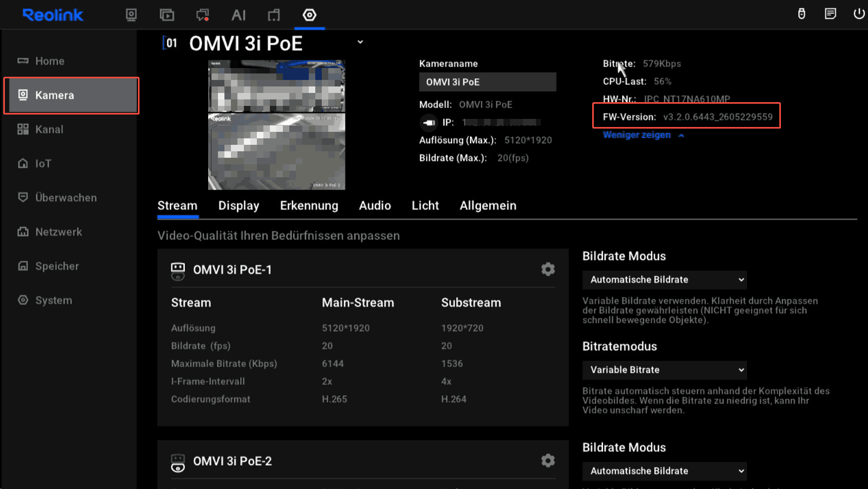Switch to the Display tab
The height and width of the screenshot is (489, 868).
point(238,206)
